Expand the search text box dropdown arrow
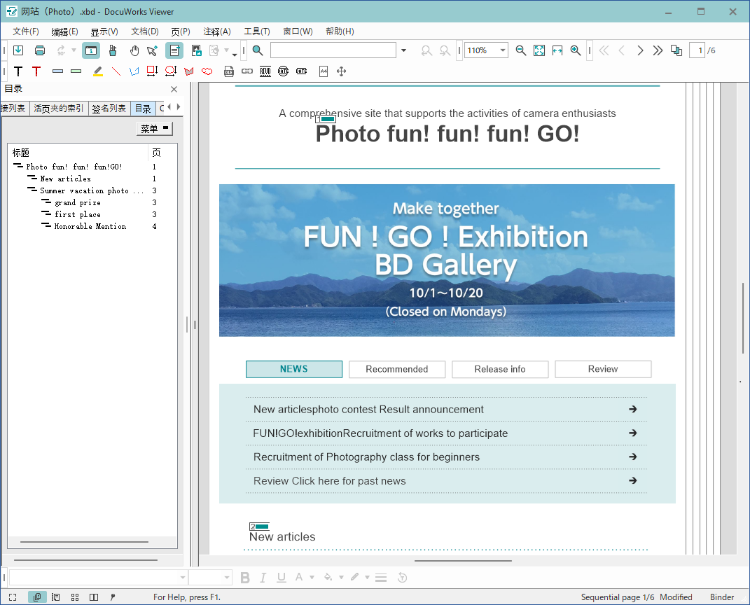Viewport: 750px width, 605px height. 403,50
